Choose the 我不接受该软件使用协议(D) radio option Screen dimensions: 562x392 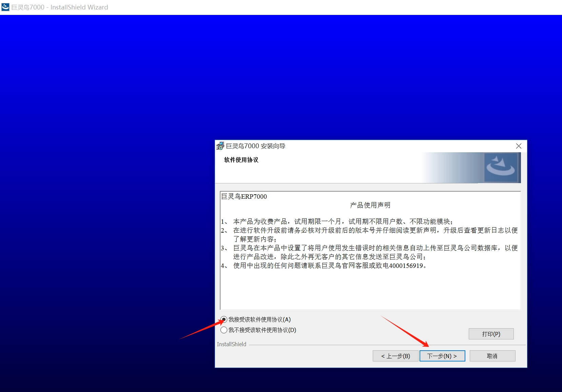(x=224, y=330)
